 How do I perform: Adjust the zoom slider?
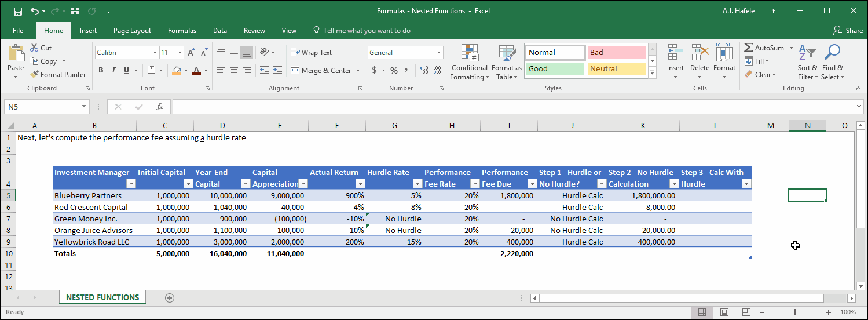tap(795, 312)
